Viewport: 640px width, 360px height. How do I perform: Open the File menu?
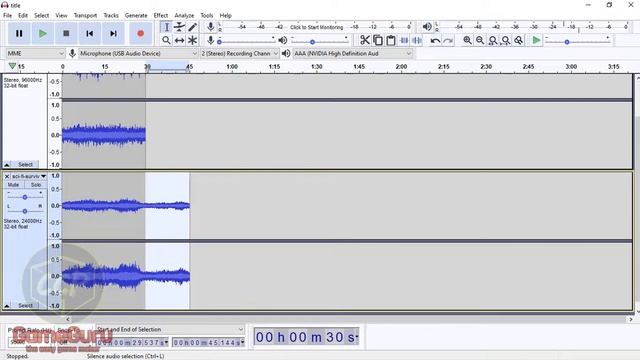click(7, 16)
